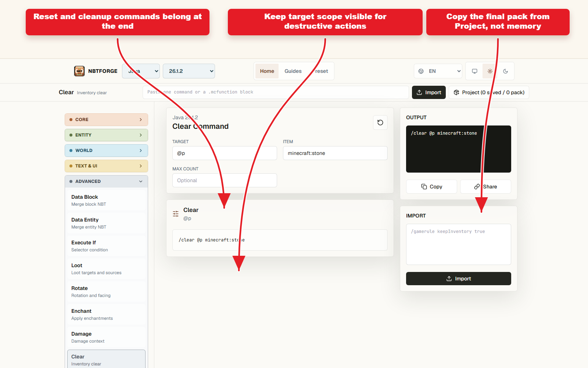Click the TARGET field with @p
This screenshot has height=368, width=588.
225,153
